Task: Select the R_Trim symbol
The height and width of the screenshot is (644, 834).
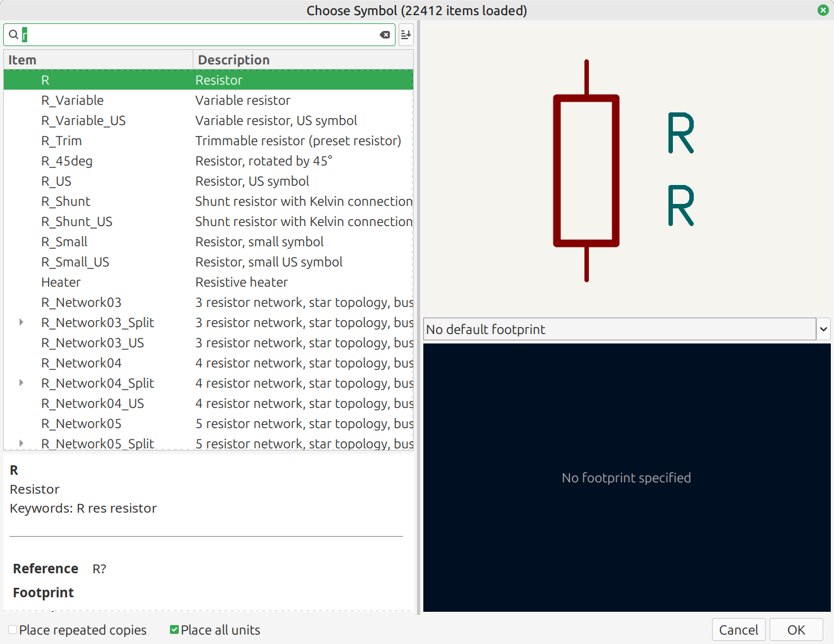Action: (x=62, y=141)
